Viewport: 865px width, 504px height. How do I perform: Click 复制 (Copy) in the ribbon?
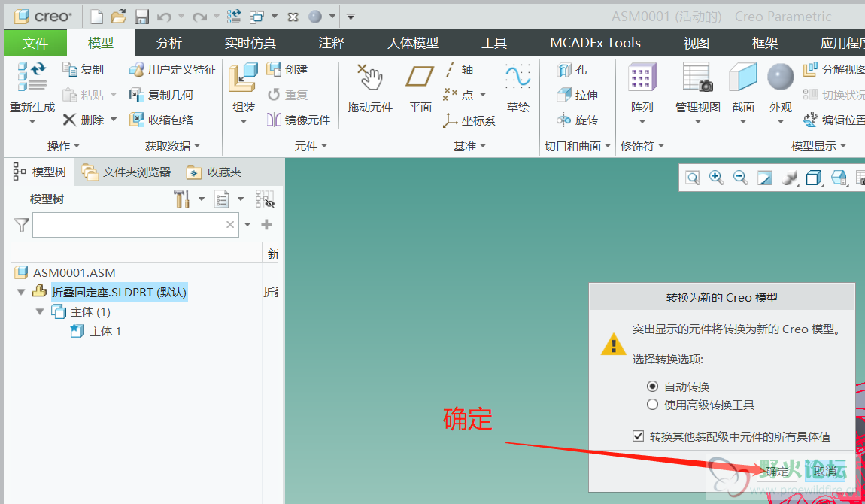pos(83,69)
